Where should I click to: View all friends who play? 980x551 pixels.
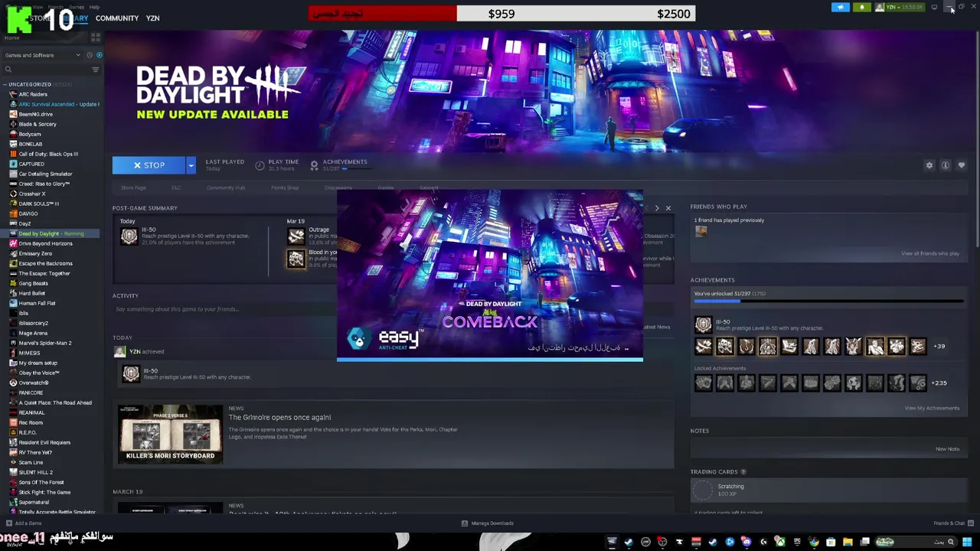point(930,253)
